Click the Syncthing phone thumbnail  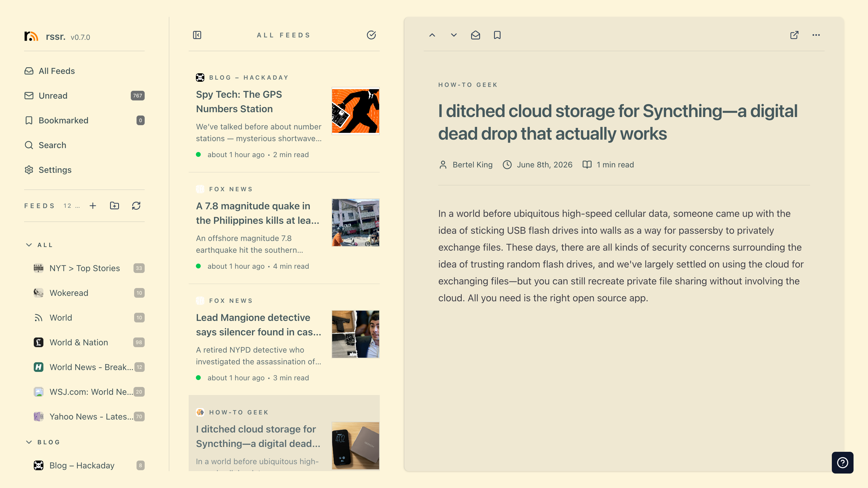pos(356,445)
